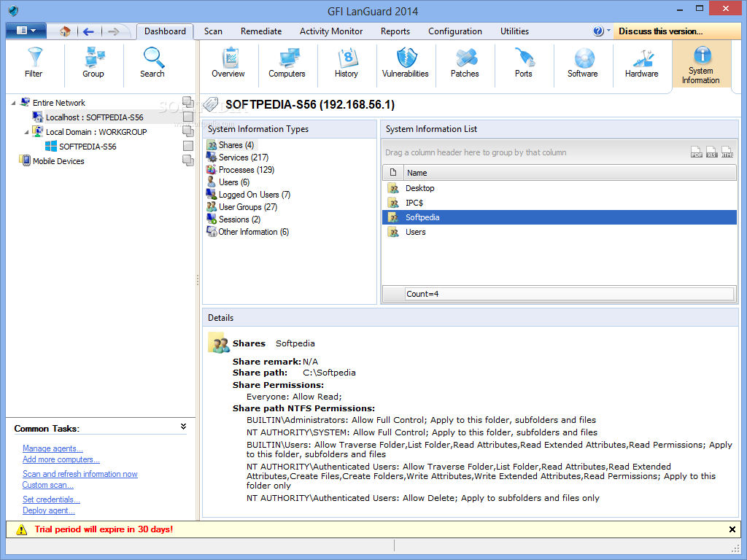Close the trial expiry notification bar
The width and height of the screenshot is (747, 560).
(732, 529)
